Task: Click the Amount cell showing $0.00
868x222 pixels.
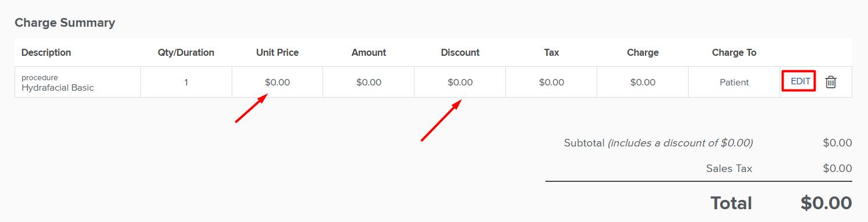Action: coord(369,83)
